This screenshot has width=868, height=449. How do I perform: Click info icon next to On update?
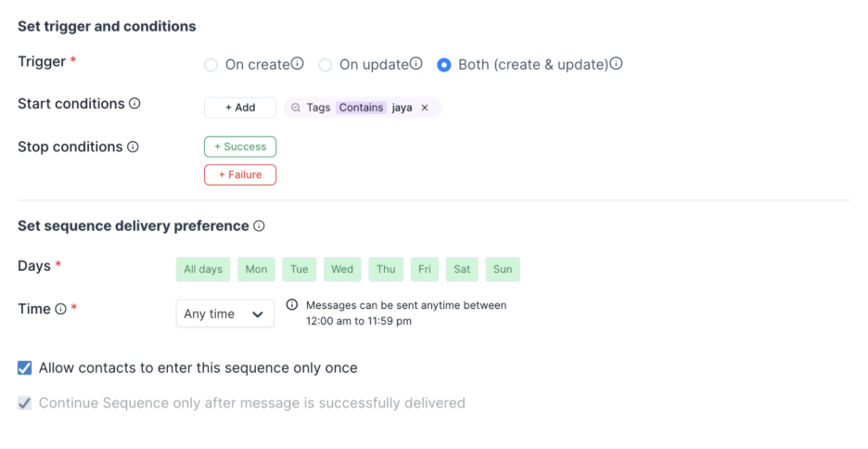(x=416, y=64)
